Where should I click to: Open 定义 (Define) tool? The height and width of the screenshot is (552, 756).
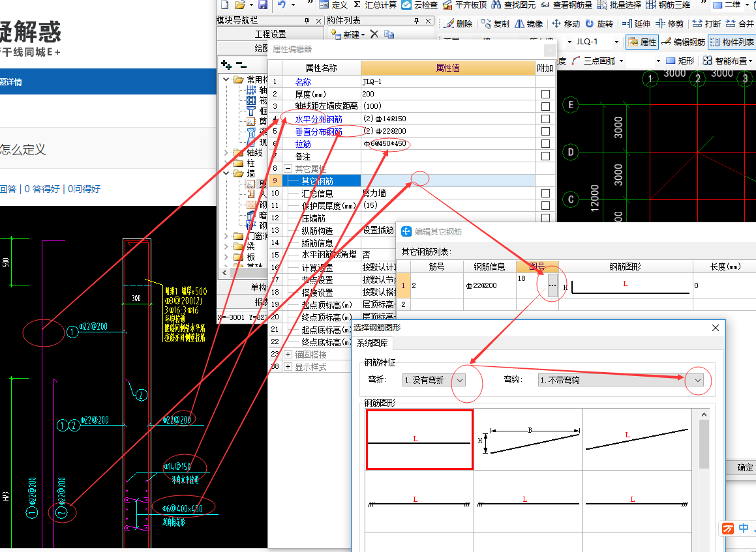pyautogui.click(x=333, y=5)
